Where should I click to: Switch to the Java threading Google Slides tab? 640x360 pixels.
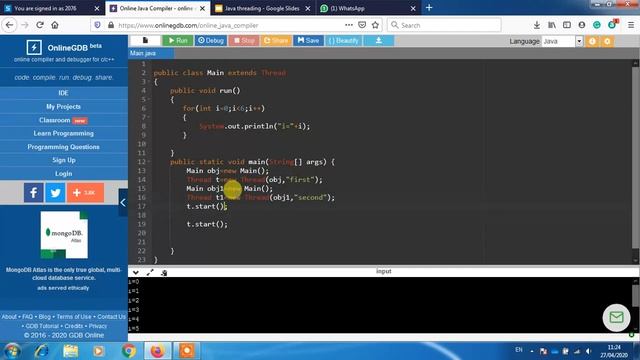pyautogui.click(x=262, y=8)
